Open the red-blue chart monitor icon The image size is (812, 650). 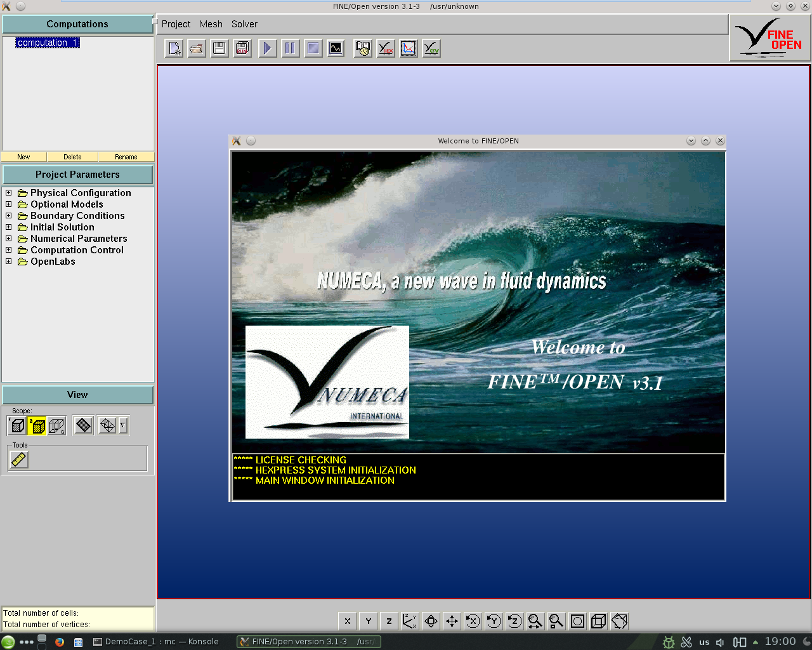tap(409, 48)
